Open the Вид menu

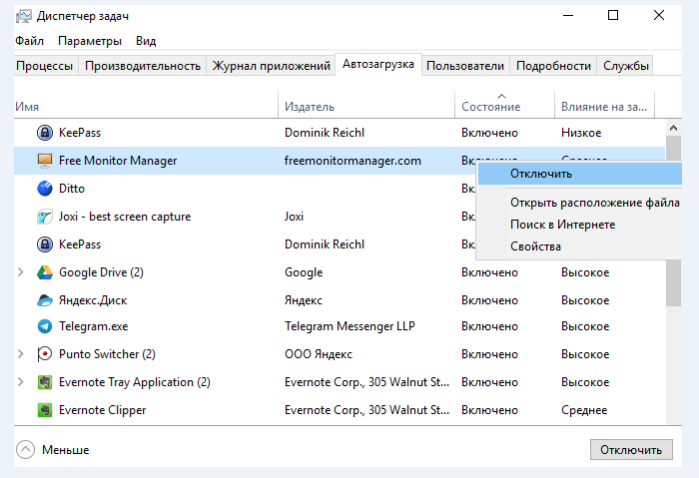coord(146,41)
